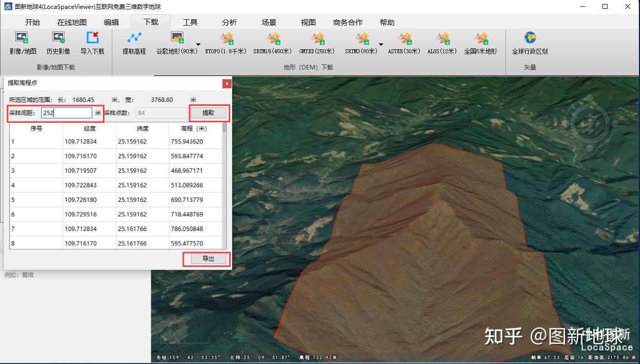Click the region width value 3768.60
Screen dimensions: 640x364
pos(162,100)
